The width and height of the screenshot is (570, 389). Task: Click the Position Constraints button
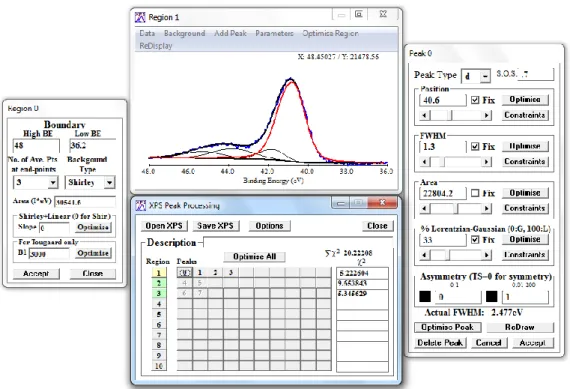pos(525,115)
